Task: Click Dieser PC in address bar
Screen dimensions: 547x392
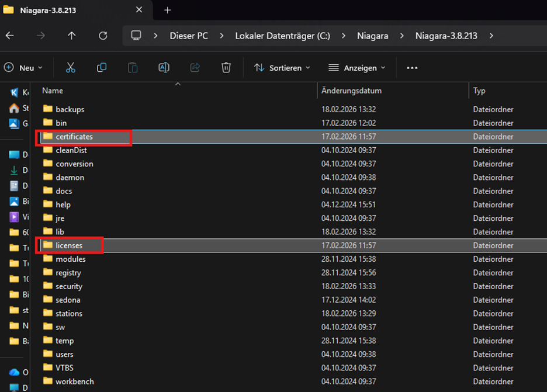Action: click(x=189, y=36)
